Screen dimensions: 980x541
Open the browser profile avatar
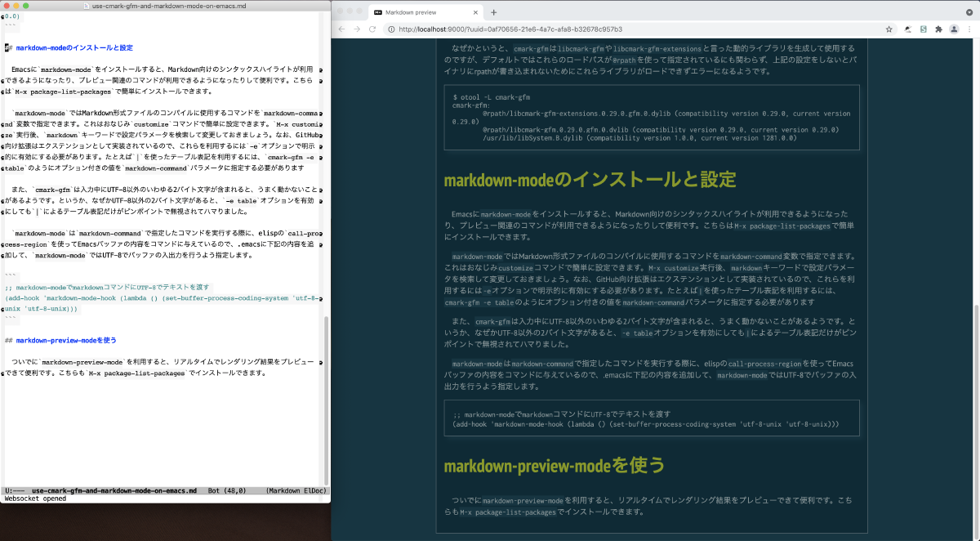click(x=953, y=29)
